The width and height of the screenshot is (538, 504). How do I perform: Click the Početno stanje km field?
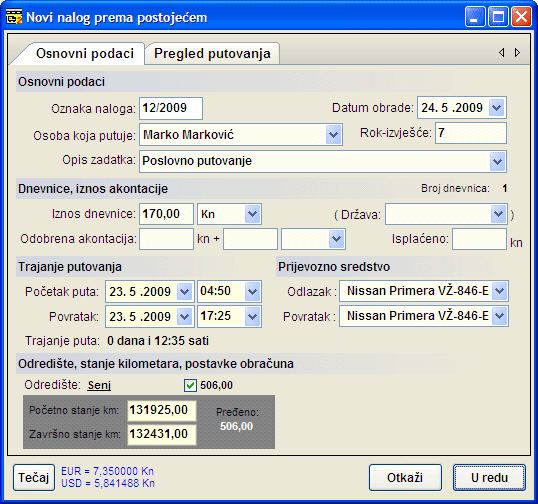point(162,410)
